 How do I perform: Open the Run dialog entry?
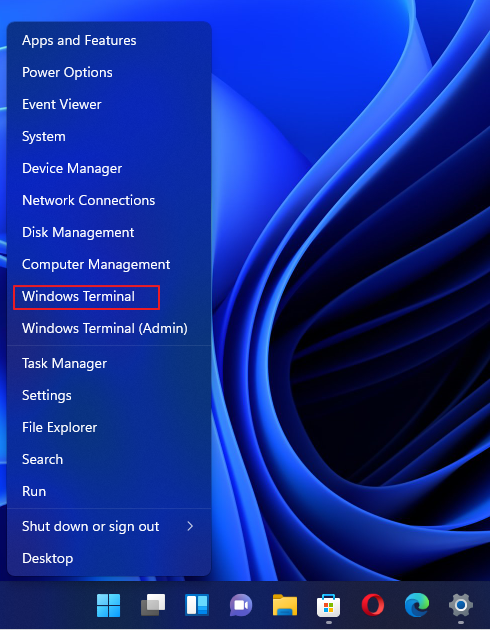pyautogui.click(x=109, y=491)
